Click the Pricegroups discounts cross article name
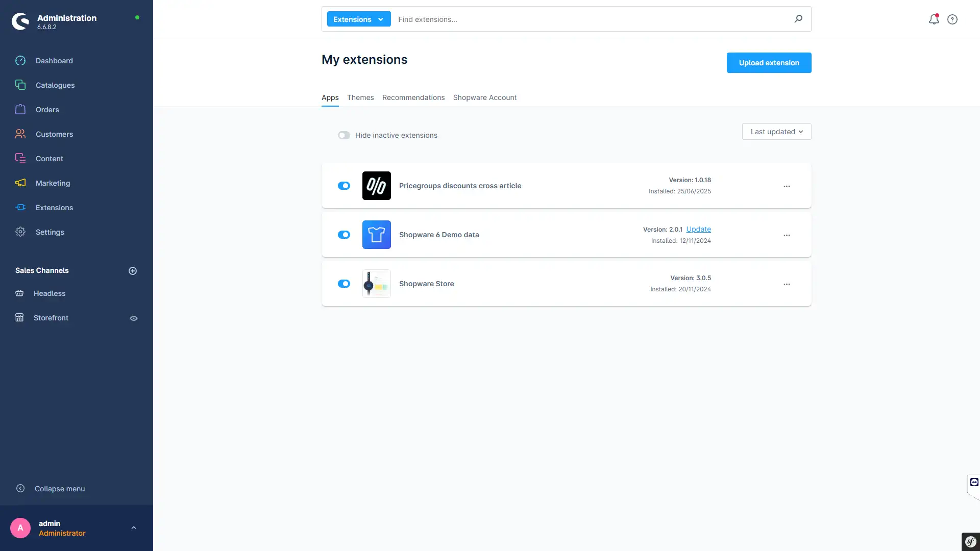This screenshot has width=980, height=551. click(460, 186)
